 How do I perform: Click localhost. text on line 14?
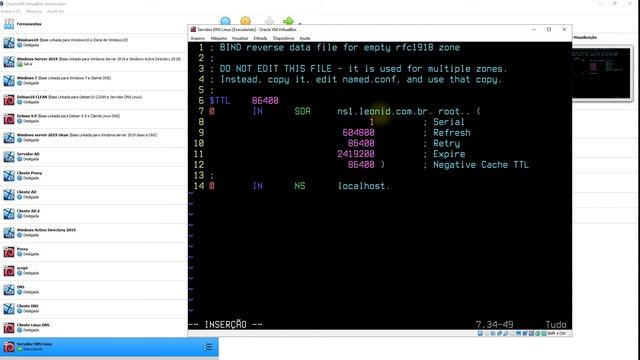point(364,186)
